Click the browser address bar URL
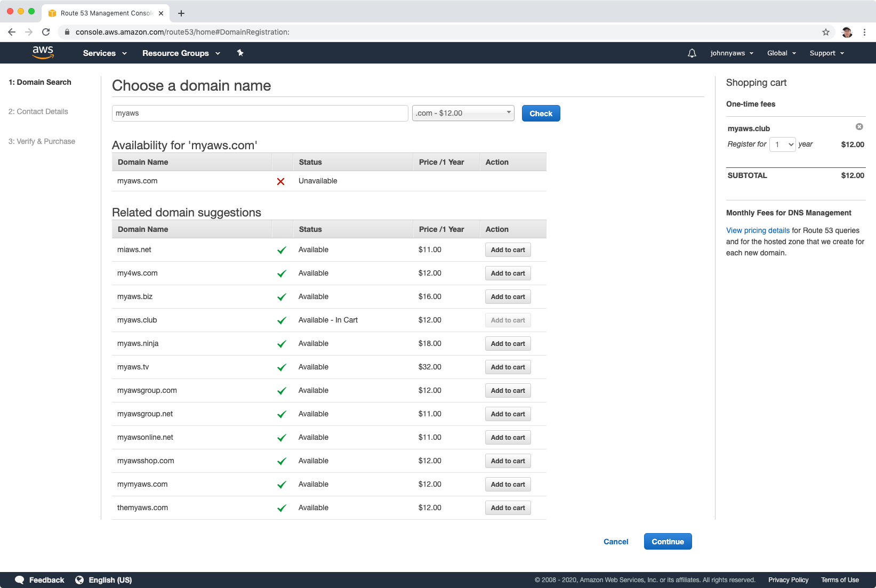876x588 pixels. (182, 32)
